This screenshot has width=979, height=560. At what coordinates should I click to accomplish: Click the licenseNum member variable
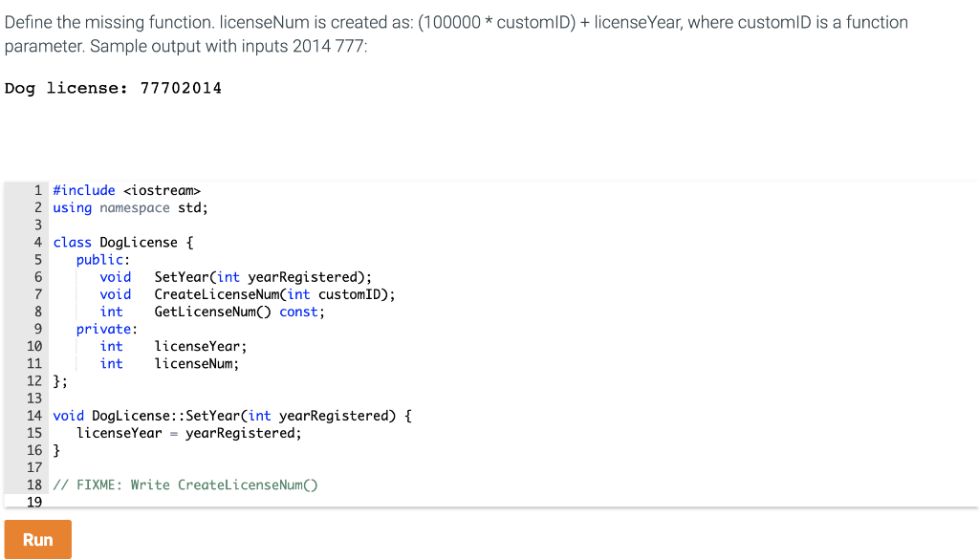(x=195, y=363)
